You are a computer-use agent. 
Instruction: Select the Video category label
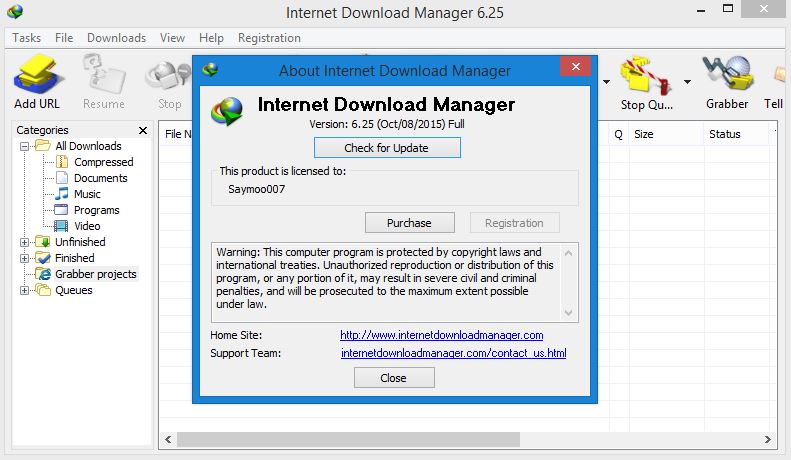[87, 226]
